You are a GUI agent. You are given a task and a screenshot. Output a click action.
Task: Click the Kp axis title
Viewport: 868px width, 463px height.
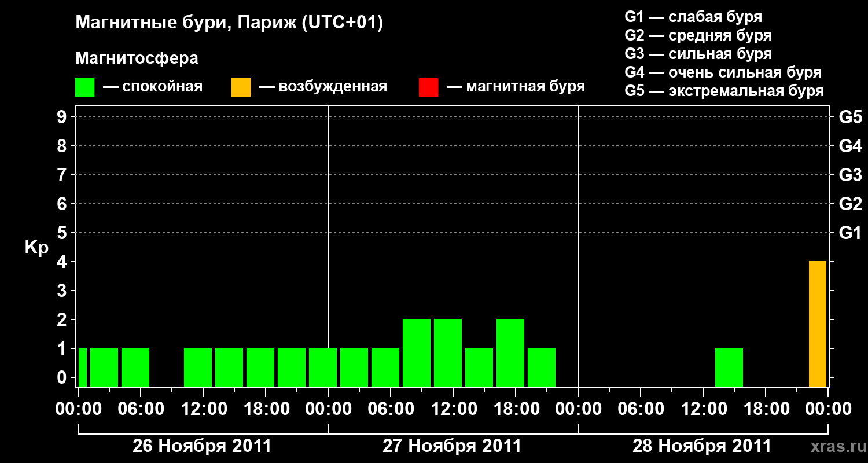36,248
